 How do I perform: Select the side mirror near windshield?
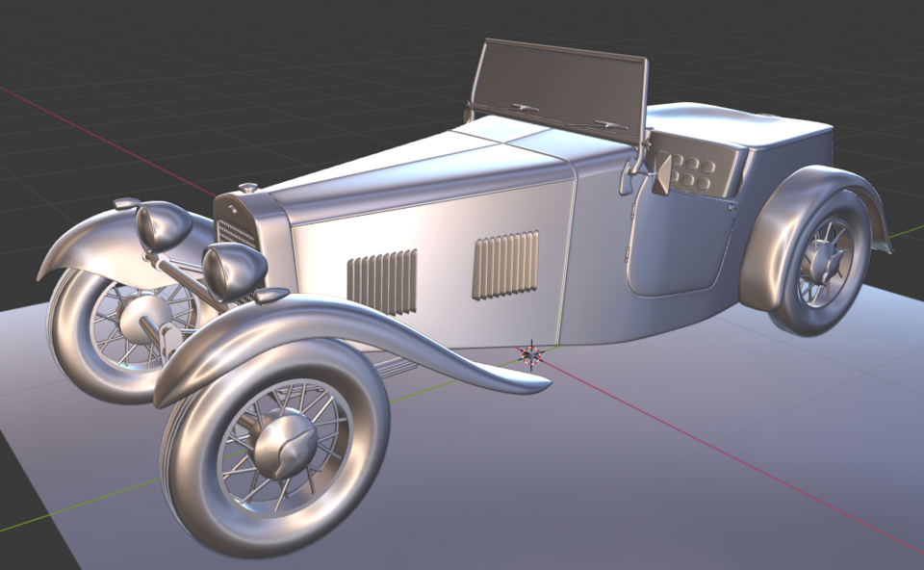(x=664, y=173)
